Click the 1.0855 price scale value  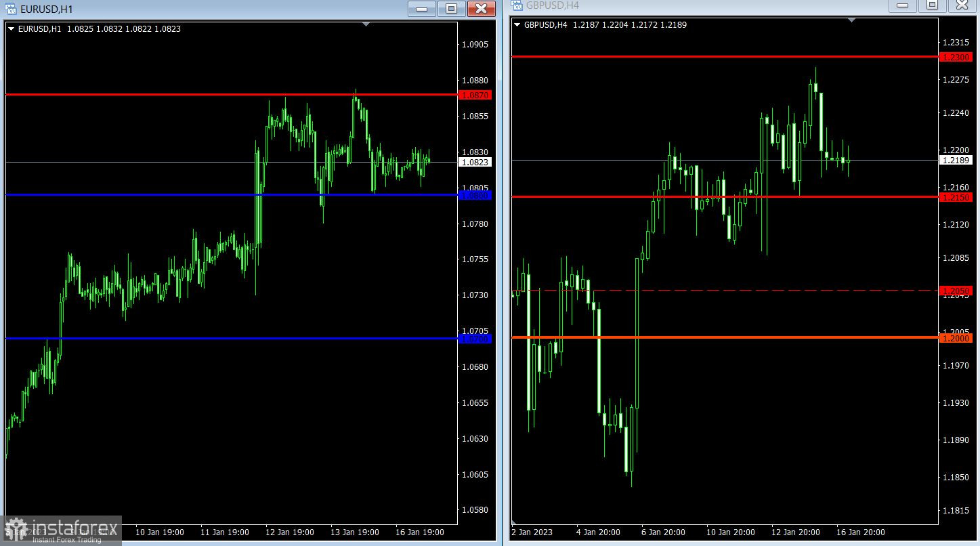[x=475, y=117]
